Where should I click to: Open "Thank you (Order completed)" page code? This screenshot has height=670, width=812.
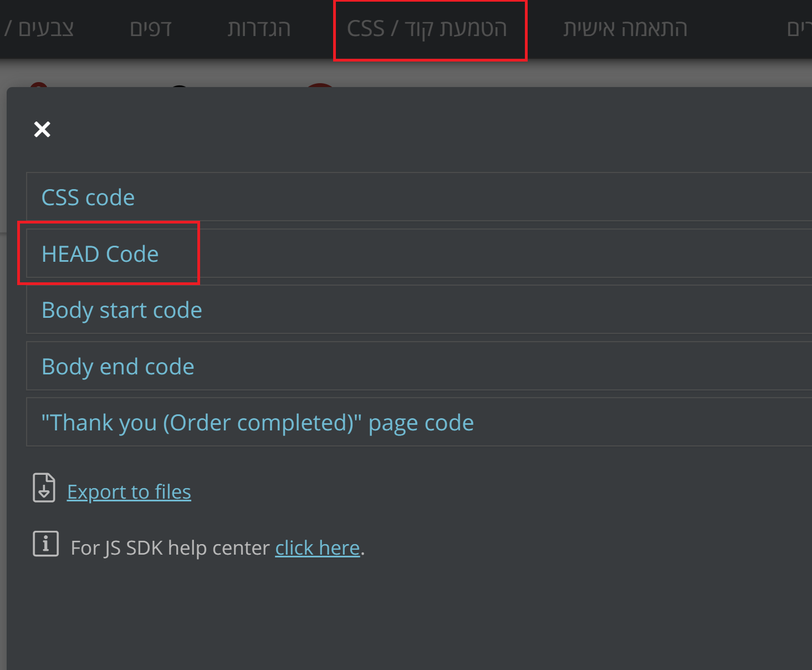click(x=258, y=423)
